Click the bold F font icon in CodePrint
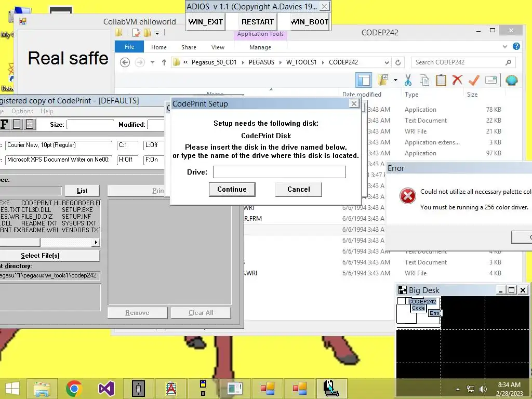Screen dimensions: 532x399 pos(4,124)
